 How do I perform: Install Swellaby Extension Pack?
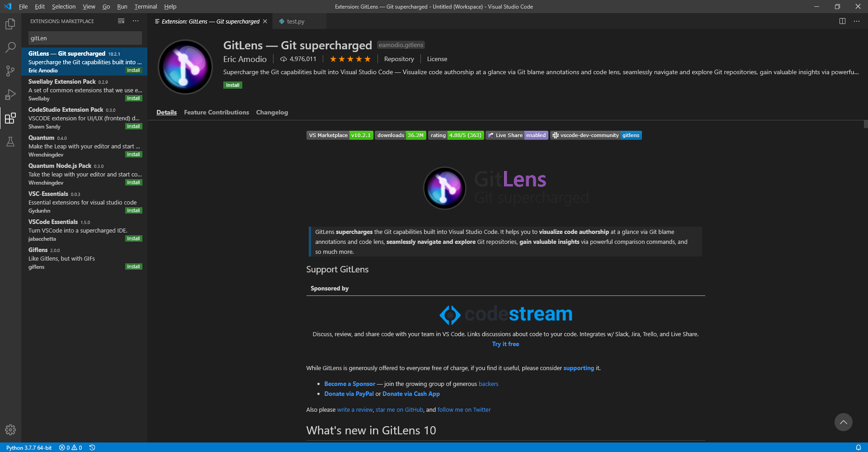pos(133,98)
